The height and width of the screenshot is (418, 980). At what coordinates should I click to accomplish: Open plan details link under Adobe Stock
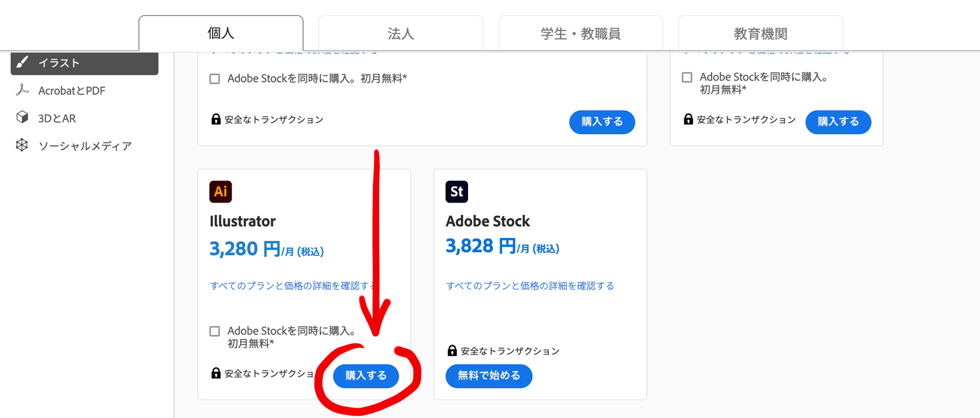(x=530, y=286)
